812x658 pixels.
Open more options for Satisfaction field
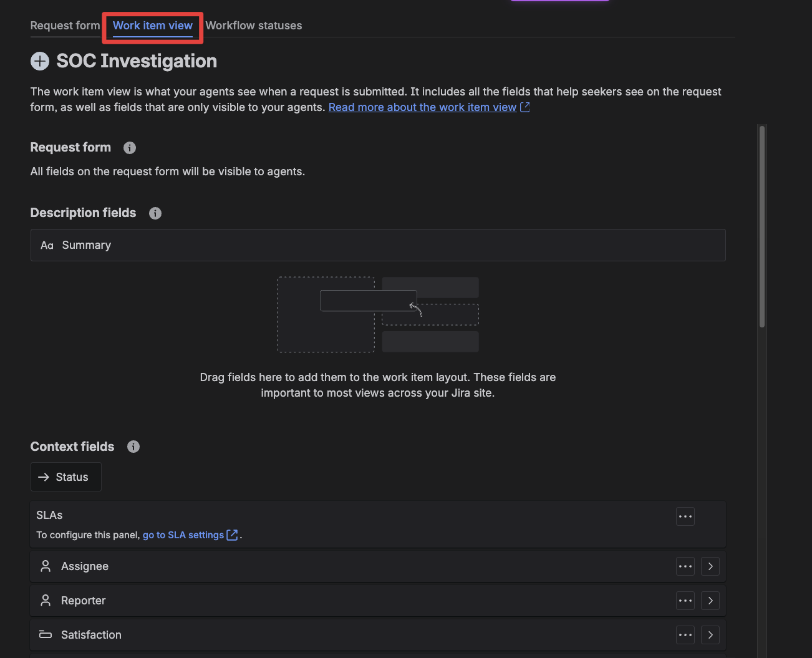pos(685,635)
